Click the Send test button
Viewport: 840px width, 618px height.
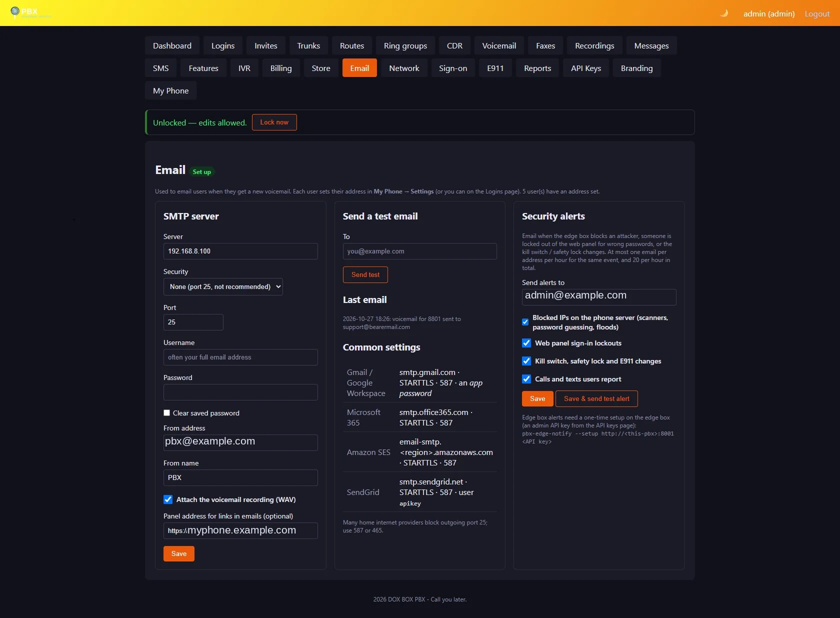(365, 274)
